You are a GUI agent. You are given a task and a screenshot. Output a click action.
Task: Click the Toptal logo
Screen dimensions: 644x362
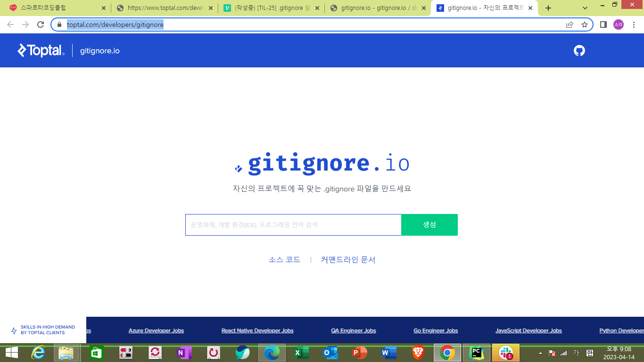point(40,50)
